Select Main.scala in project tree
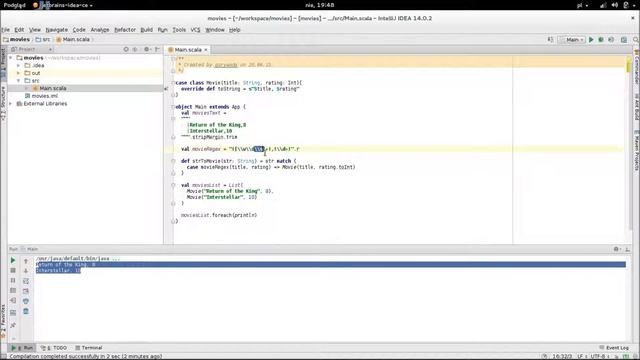This screenshot has height=360, width=640. 49,88
